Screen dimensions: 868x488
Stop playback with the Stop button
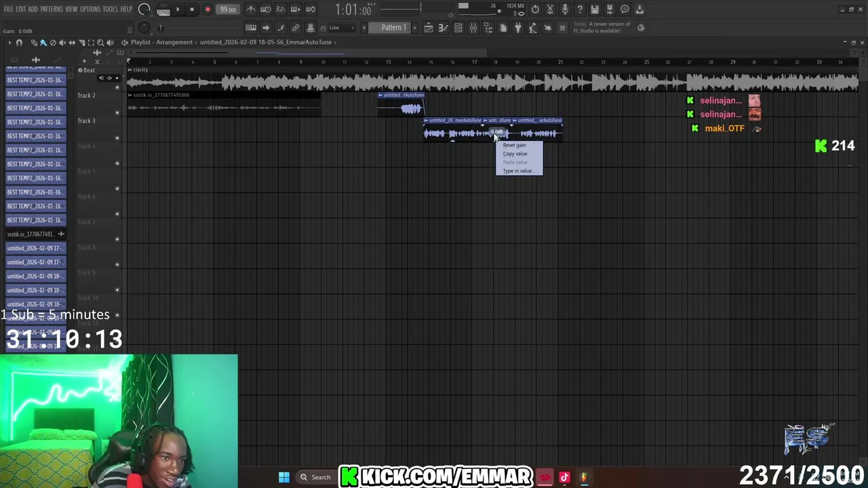pyautogui.click(x=192, y=9)
